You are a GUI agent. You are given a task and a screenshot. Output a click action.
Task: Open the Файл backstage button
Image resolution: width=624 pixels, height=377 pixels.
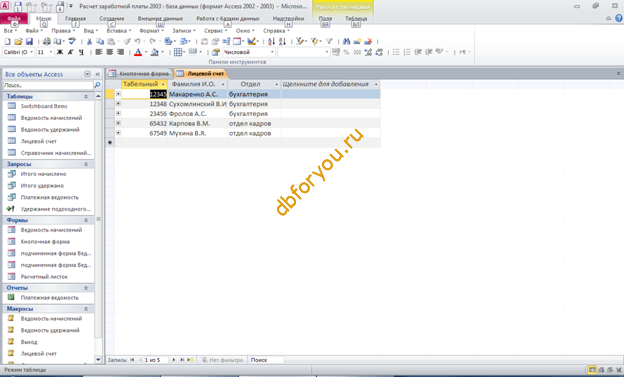[14, 18]
